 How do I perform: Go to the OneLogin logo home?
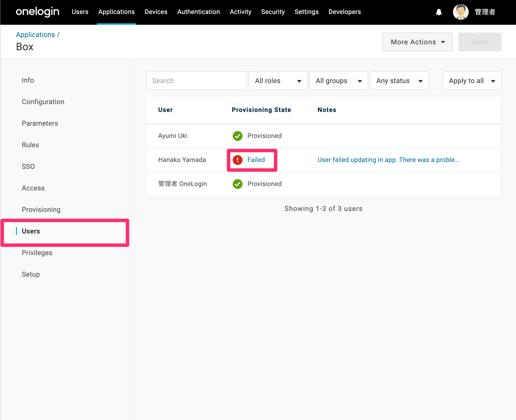(38, 12)
